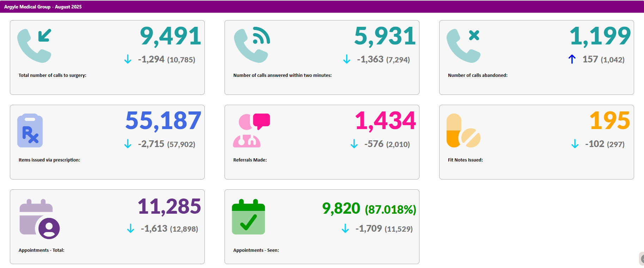Click the green calendar checkmark icon
Screen dimensions: 644x268
(248, 217)
